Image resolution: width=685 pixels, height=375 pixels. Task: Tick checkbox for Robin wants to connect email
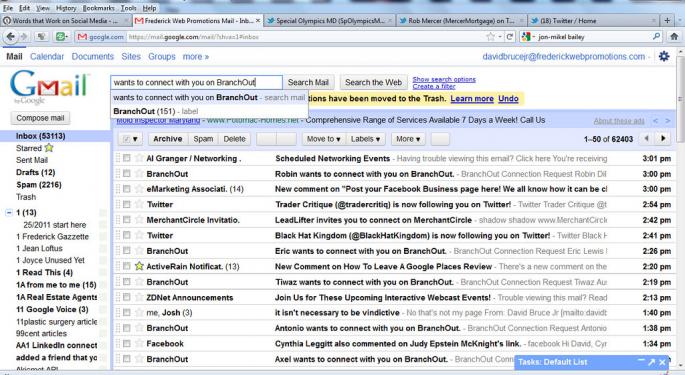[x=127, y=174]
